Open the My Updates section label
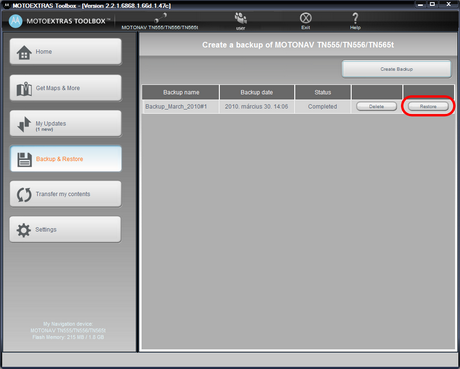This screenshot has height=369, width=460. click(51, 124)
